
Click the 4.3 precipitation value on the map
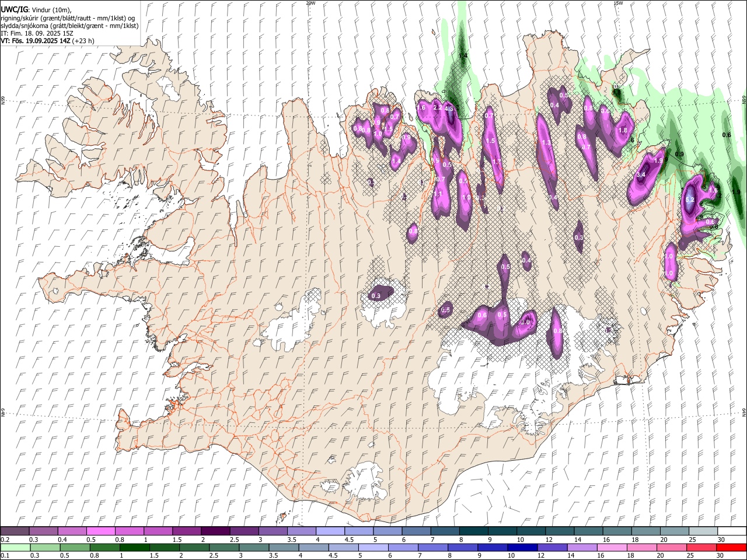449,108
